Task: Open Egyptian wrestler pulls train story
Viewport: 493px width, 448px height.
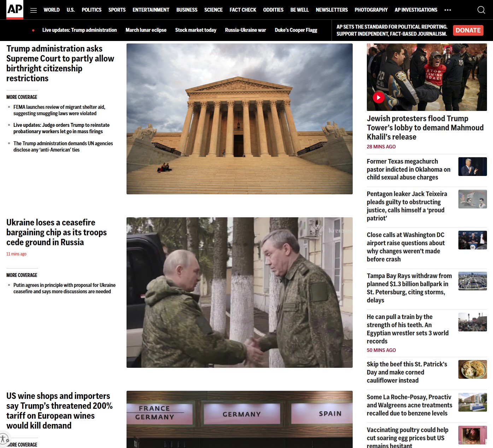Action: 408,329
